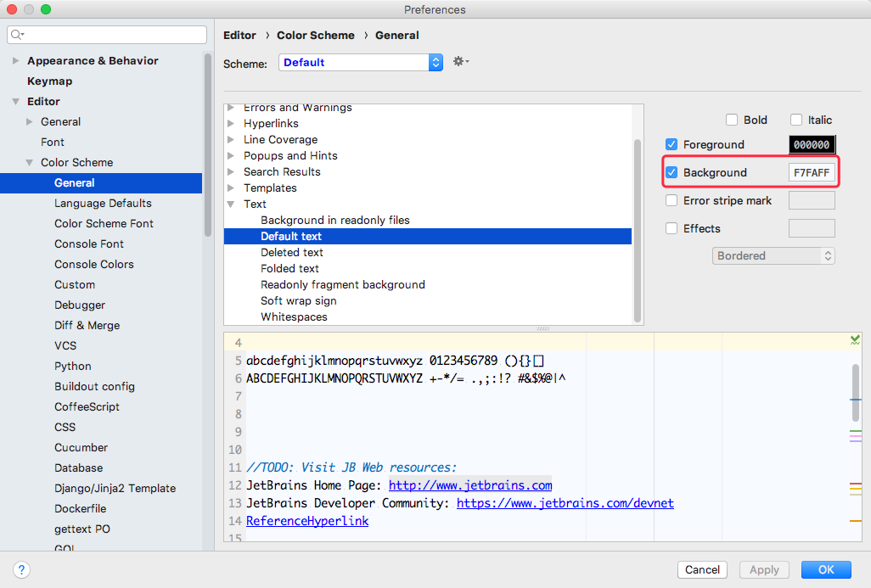871x588 pixels.
Task: Open the Scheme Default dropdown
Action: coord(360,63)
